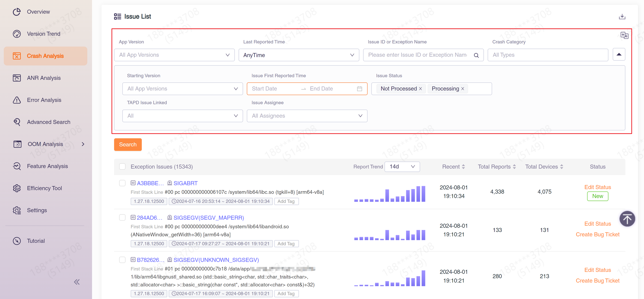The height and width of the screenshot is (299, 644).
Task: Sort by Total Reports arrows
Action: click(514, 167)
